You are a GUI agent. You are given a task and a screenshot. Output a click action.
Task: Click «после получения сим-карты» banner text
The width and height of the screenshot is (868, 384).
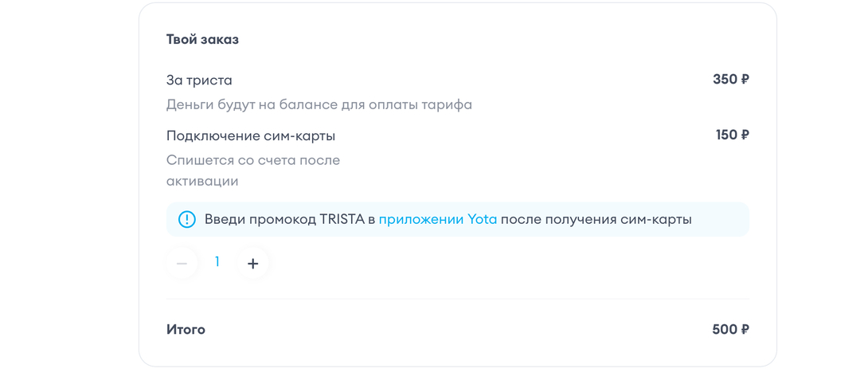(596, 219)
